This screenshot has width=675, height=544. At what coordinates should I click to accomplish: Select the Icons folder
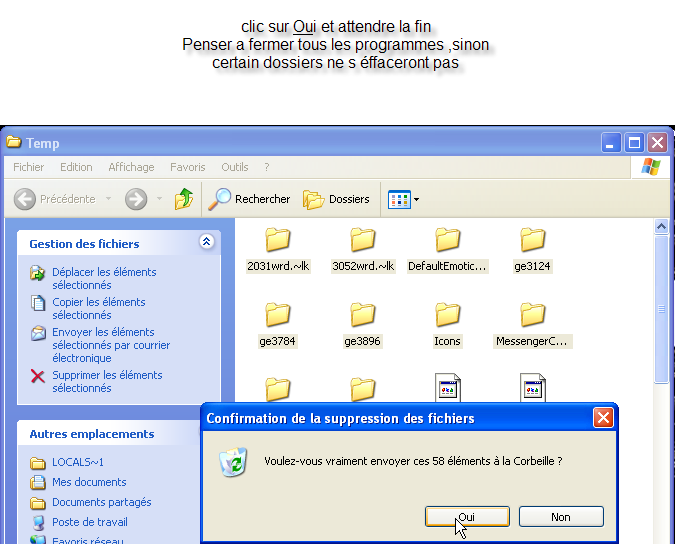447,315
